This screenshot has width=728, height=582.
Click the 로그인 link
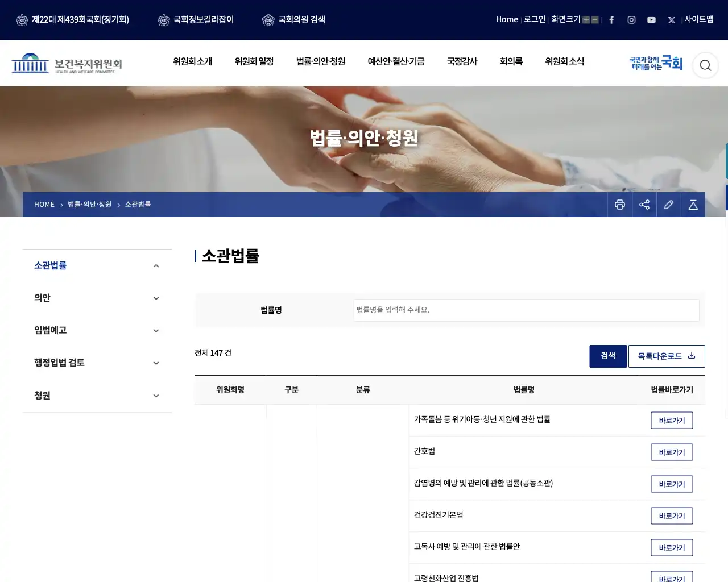pos(535,19)
